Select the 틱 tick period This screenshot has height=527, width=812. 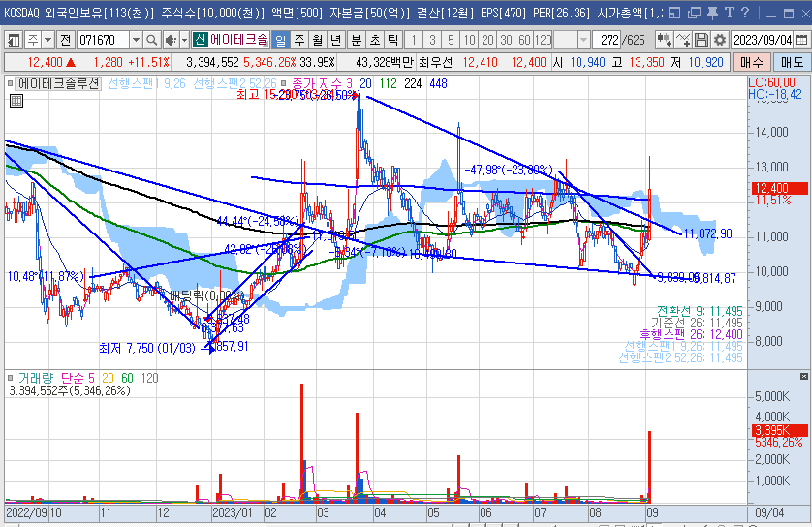pyautogui.click(x=393, y=40)
